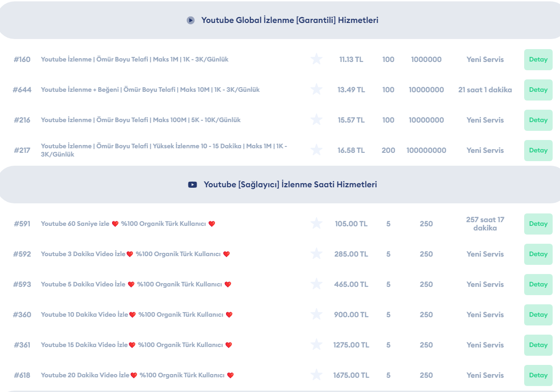Click the 1275.00 TL price
Screen dimensions: 560x392
pyautogui.click(x=351, y=345)
